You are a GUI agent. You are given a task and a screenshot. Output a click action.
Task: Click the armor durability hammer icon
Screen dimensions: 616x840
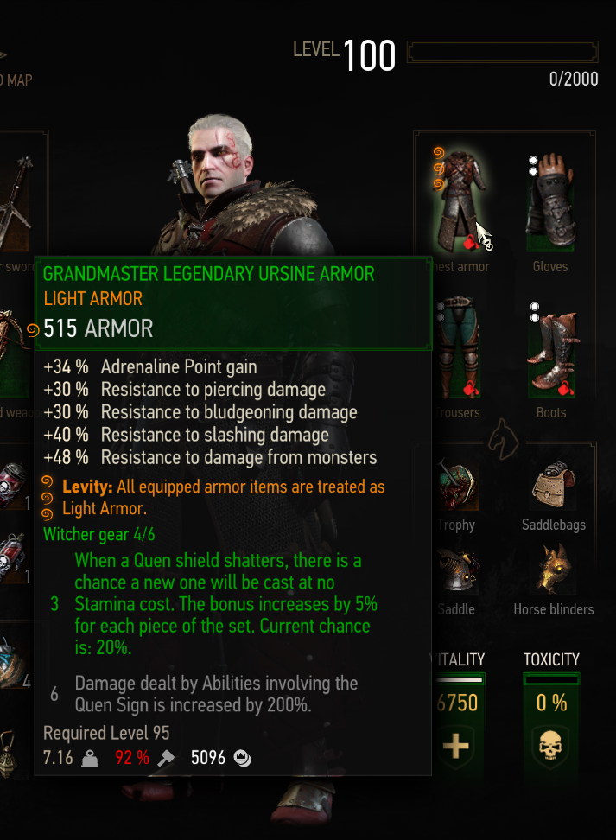coord(166,758)
